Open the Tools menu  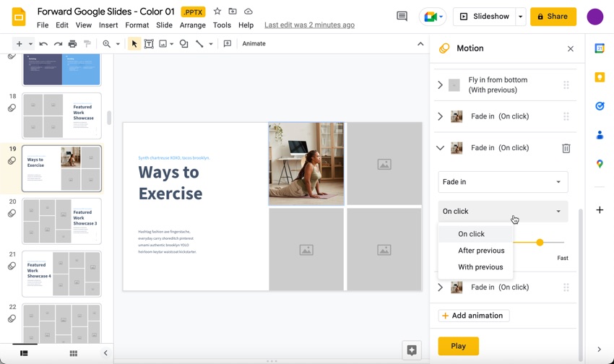click(x=222, y=25)
